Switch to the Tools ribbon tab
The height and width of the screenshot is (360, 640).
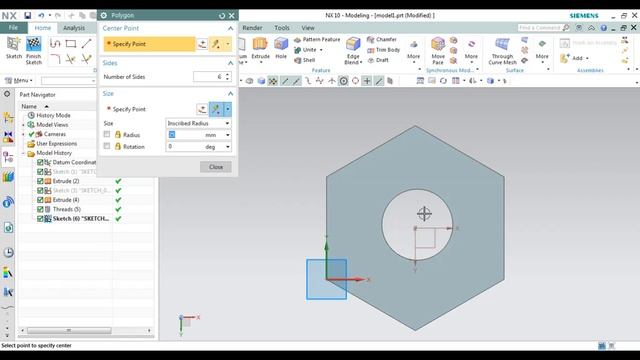(282, 28)
